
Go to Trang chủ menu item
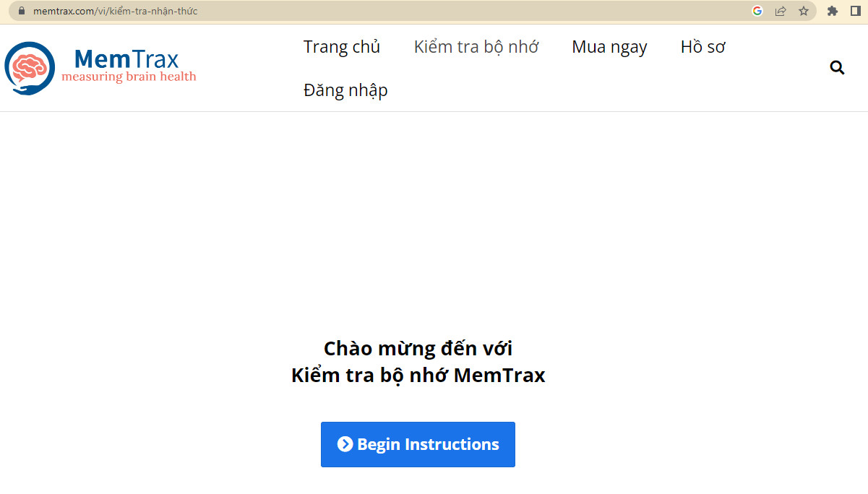pos(342,47)
